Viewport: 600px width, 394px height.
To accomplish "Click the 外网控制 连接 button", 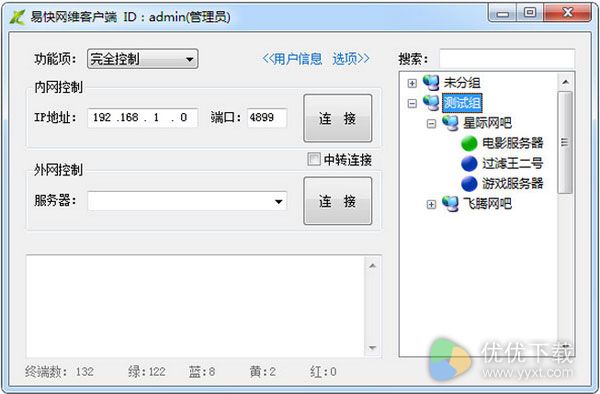I will tap(338, 201).
